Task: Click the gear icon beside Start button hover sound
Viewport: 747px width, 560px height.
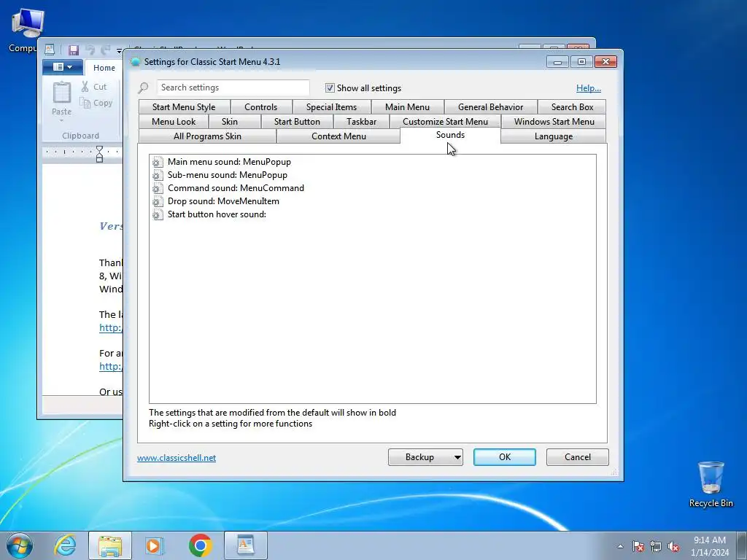Action: (158, 214)
